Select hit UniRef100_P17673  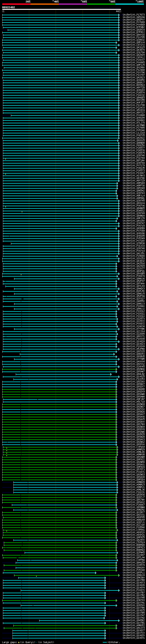[134, 15]
